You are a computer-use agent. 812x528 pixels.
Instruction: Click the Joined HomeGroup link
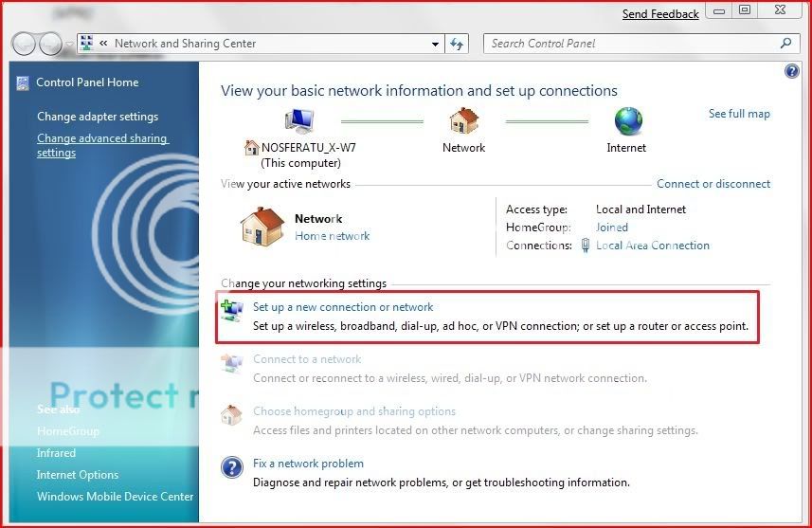coord(611,228)
